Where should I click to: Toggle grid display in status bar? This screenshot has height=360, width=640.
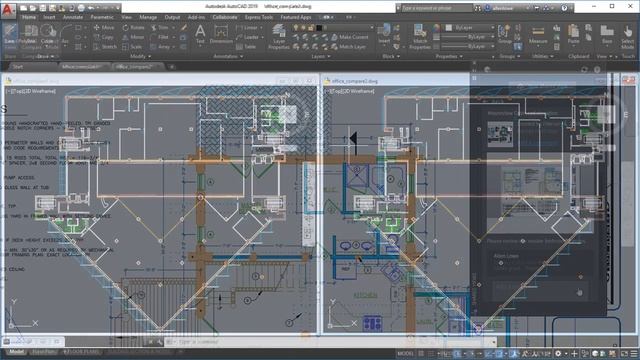(x=421, y=353)
